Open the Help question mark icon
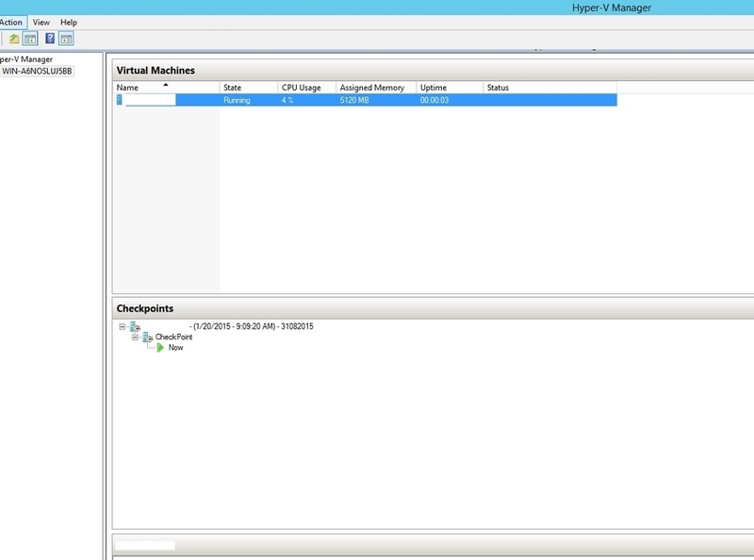 click(51, 40)
